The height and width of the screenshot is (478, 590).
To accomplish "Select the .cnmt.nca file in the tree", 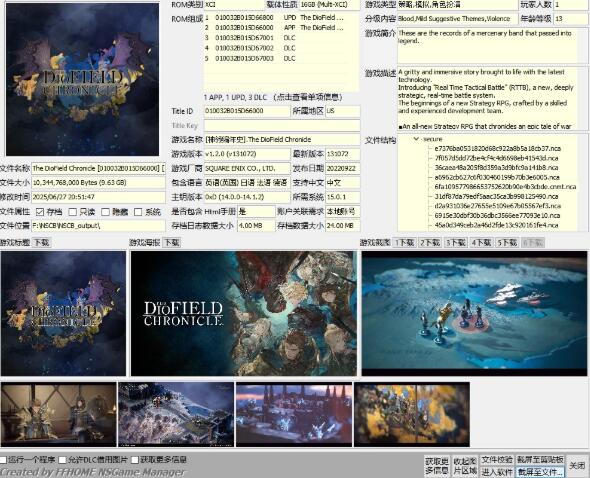I will 505,187.
